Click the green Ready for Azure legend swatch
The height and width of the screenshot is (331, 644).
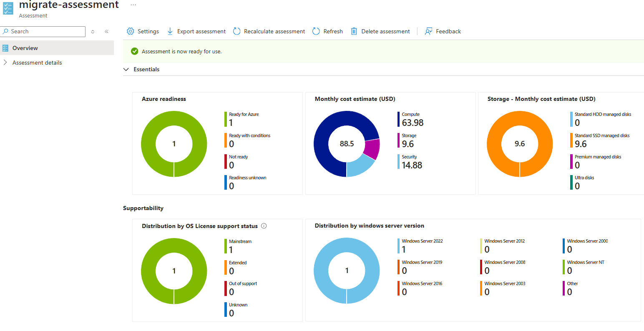226,119
